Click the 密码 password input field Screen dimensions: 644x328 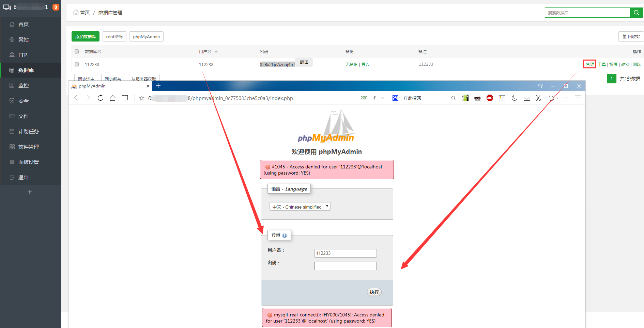point(346,266)
